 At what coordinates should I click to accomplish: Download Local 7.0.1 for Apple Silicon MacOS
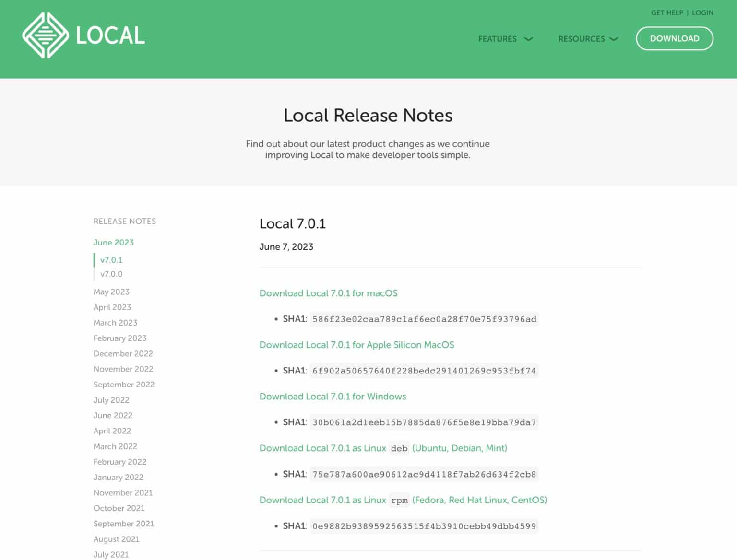point(357,345)
